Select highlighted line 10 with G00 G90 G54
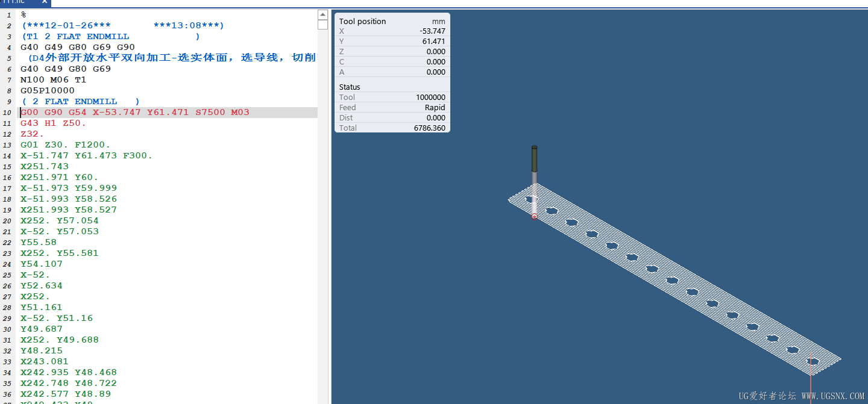This screenshot has height=404, width=868. point(134,113)
